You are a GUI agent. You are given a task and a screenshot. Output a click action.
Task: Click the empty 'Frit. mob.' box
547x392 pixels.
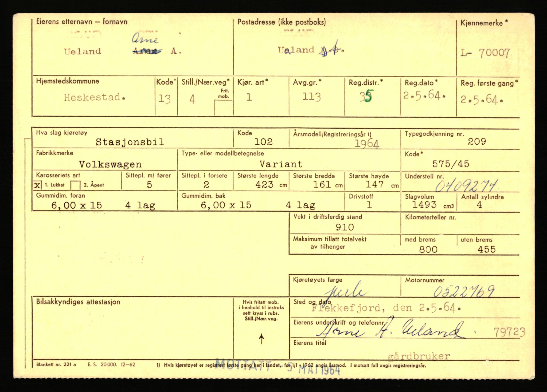pos(224,108)
